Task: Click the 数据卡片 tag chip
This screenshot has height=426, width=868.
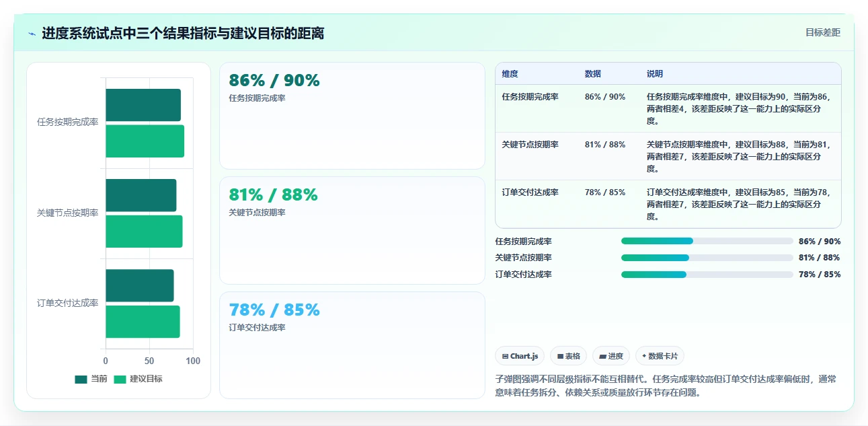Action: (660, 356)
